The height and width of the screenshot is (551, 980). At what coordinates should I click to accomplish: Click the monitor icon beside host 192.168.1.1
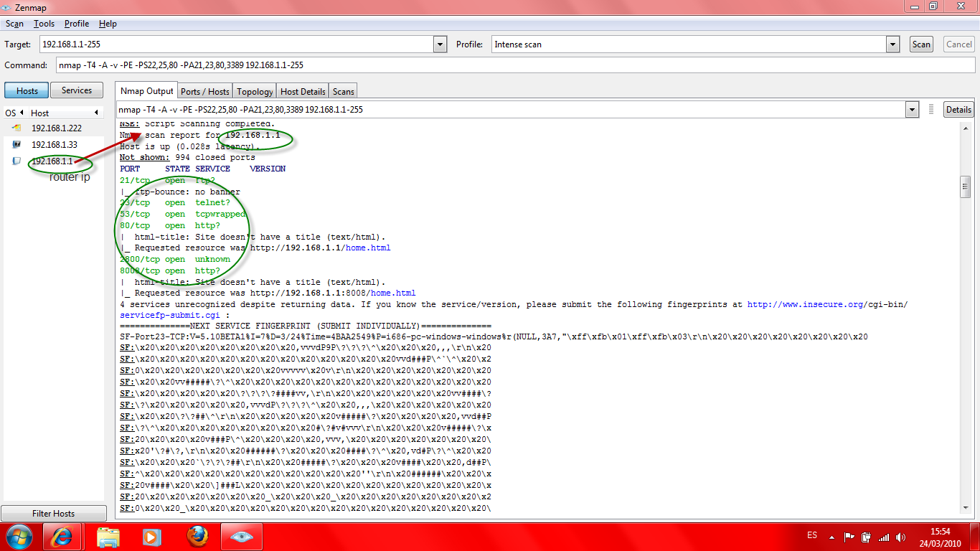tap(17, 161)
